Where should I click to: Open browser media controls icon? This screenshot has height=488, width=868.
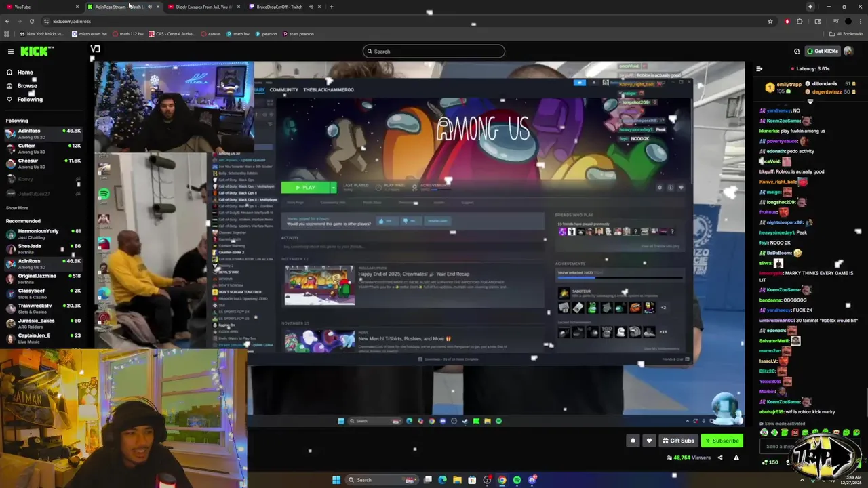click(835, 21)
